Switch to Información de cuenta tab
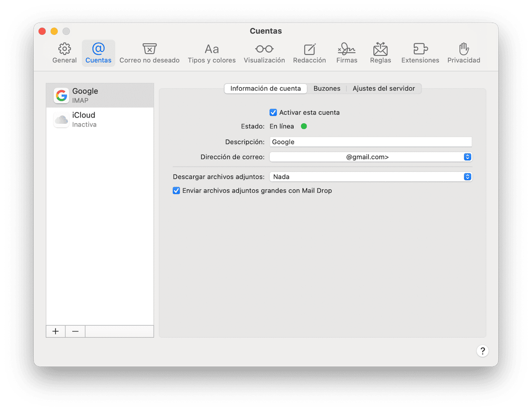 (266, 88)
